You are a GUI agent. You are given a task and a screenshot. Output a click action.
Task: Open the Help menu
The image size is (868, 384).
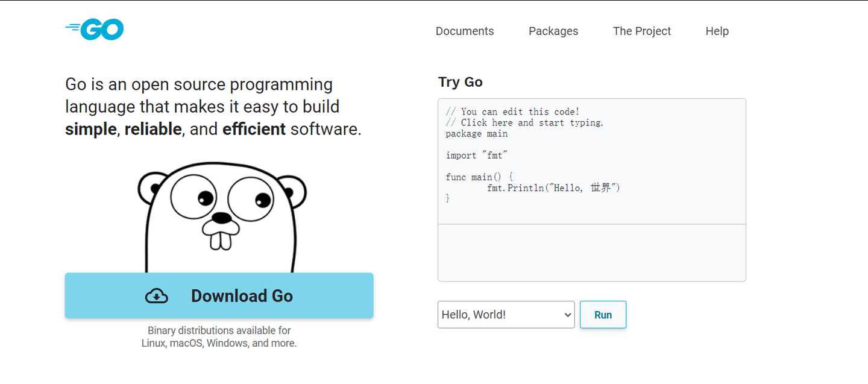(x=717, y=31)
